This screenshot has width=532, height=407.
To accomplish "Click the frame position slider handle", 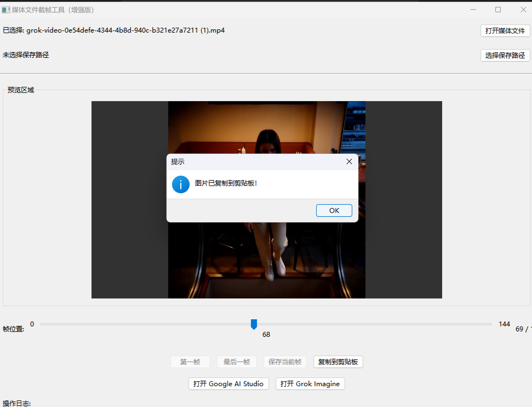I will pos(254,324).
